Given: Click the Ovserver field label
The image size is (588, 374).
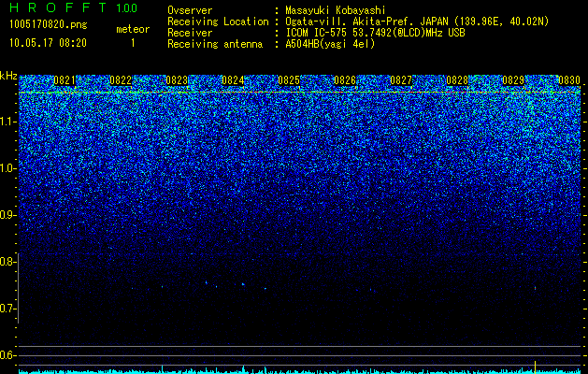Looking at the screenshot, I should [190, 10].
